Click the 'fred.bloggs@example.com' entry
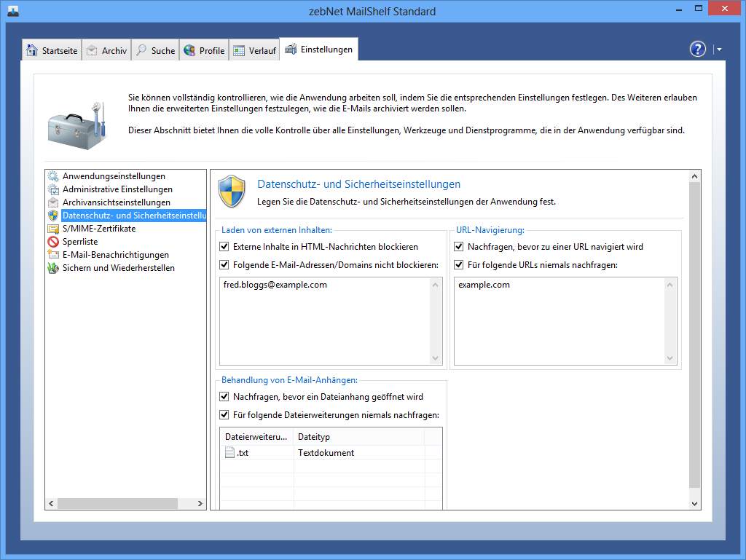The width and height of the screenshot is (746, 560). click(x=275, y=285)
